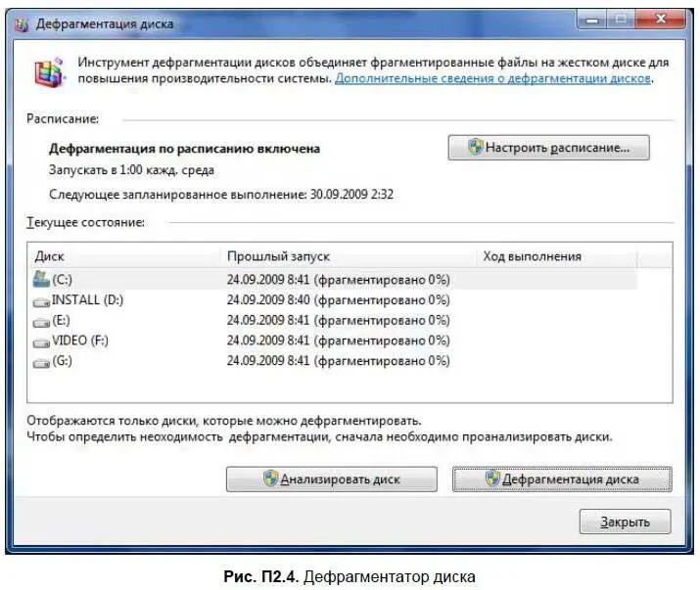700x590 pixels.
Task: Click the Текущее состояние section label
Action: pos(85,222)
